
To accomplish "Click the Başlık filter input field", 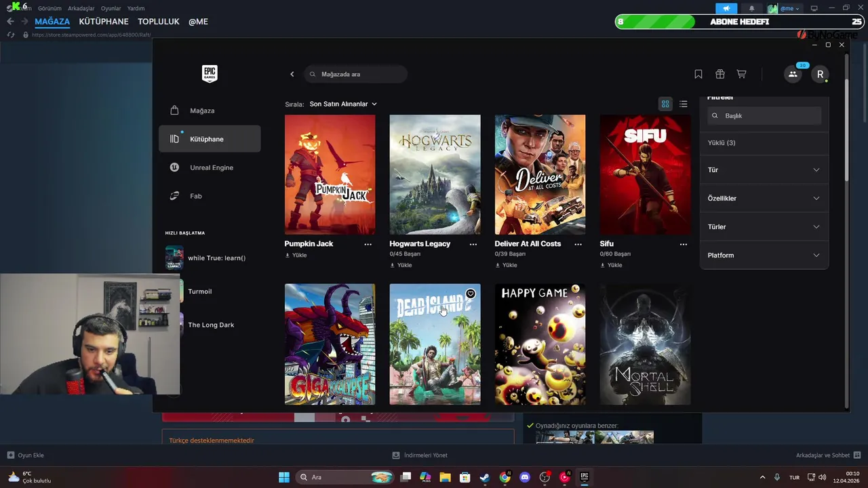I will pos(764,116).
